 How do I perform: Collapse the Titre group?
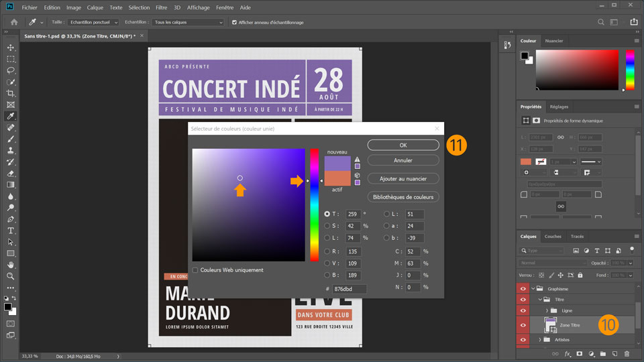coord(540,300)
